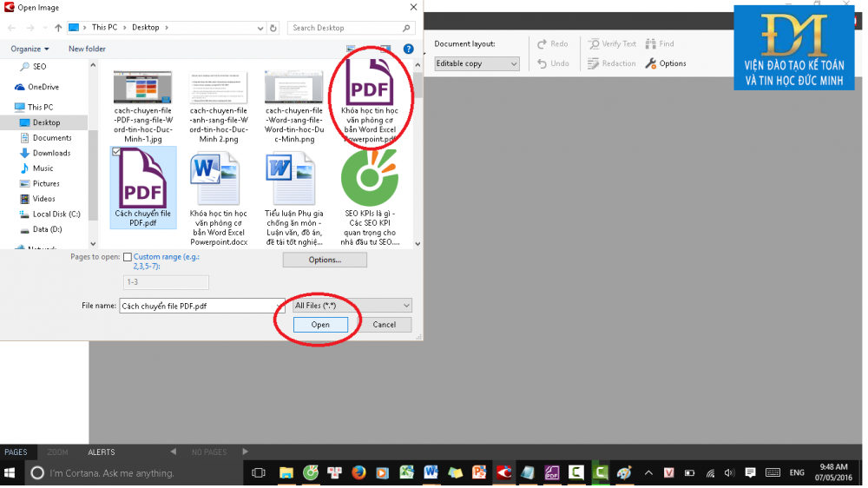
Task: Click the Redaction tool
Action: 612,63
